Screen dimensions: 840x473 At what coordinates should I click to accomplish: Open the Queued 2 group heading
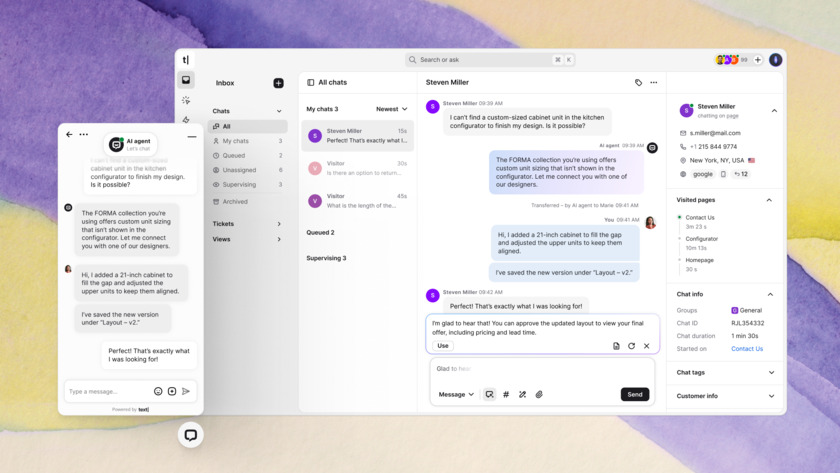click(x=320, y=232)
